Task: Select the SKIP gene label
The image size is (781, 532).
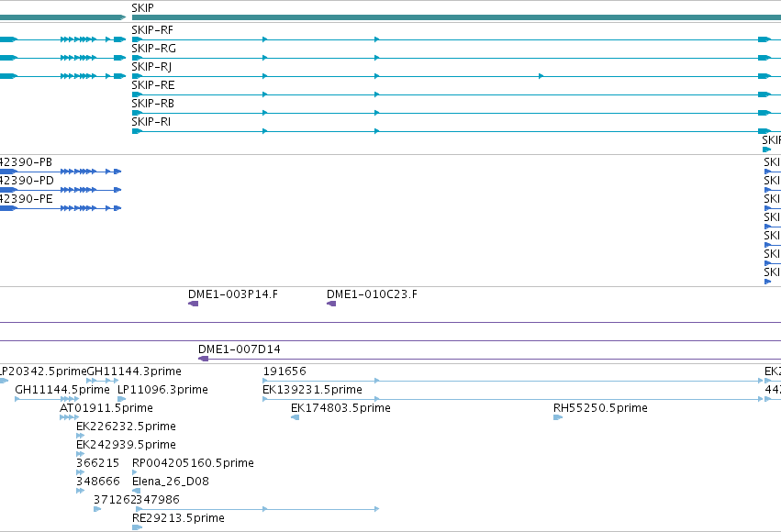Action: click(142, 8)
